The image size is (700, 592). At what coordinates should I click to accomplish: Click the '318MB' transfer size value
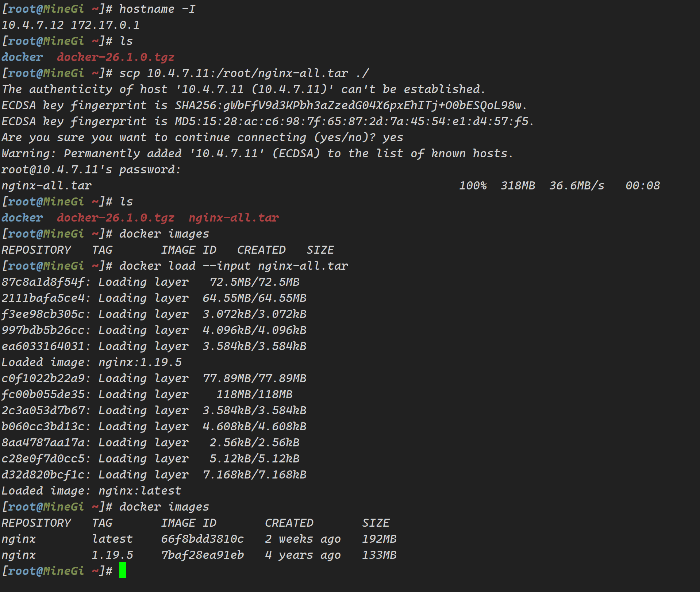coord(518,185)
